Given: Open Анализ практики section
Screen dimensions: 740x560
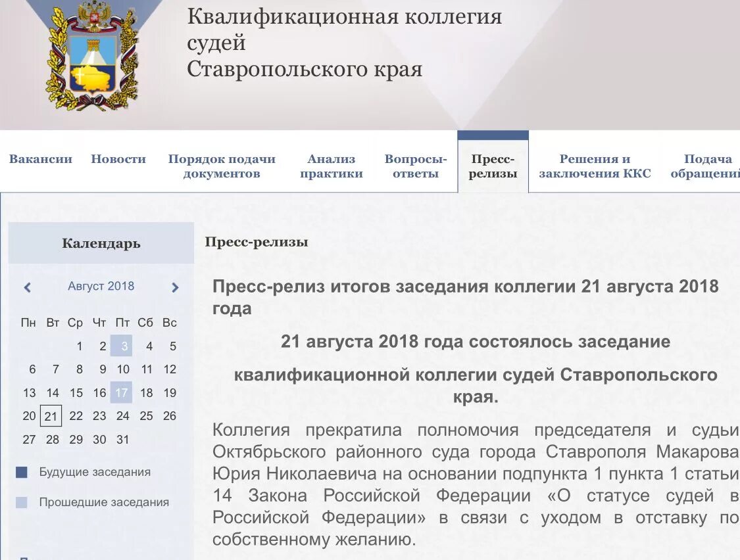Looking at the screenshot, I should point(332,166).
